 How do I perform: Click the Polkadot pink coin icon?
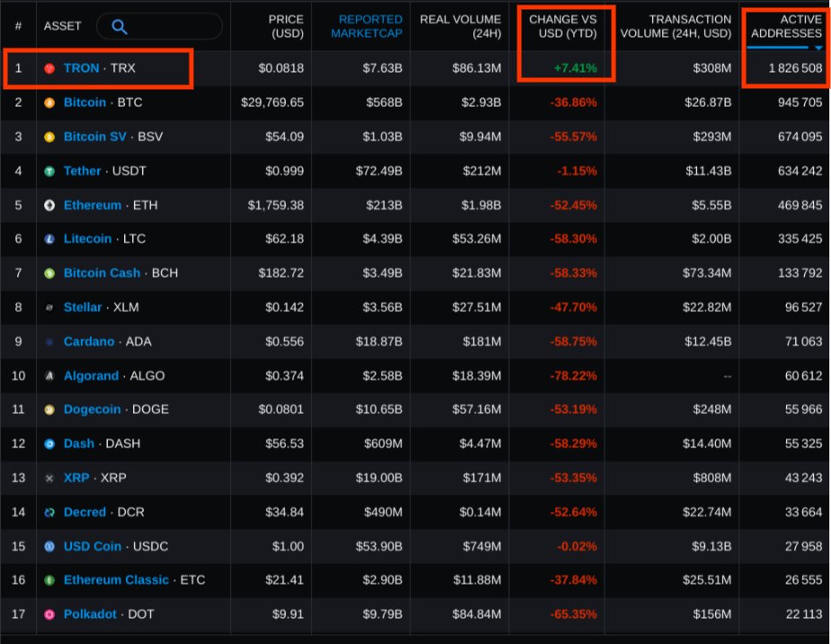[49, 615]
